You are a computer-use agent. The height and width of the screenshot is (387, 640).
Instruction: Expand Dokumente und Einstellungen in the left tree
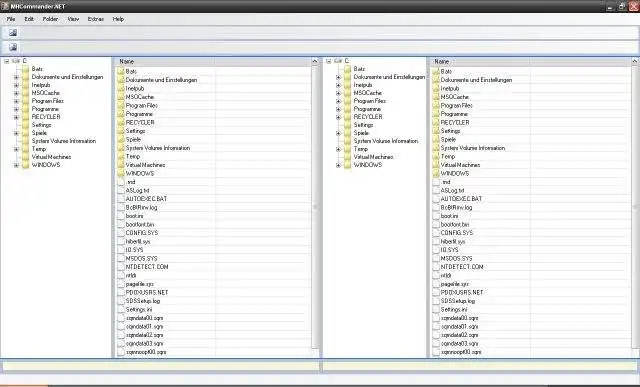(16, 77)
